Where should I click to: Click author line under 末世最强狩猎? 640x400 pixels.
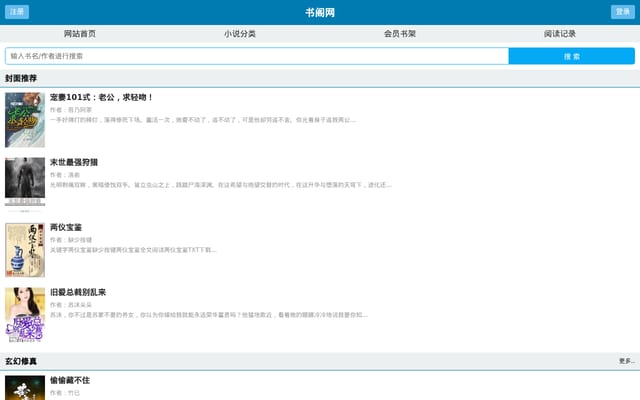(x=65, y=175)
